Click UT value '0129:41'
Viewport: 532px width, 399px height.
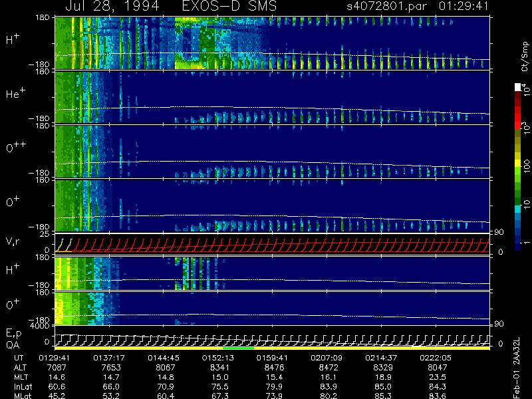coord(55,358)
